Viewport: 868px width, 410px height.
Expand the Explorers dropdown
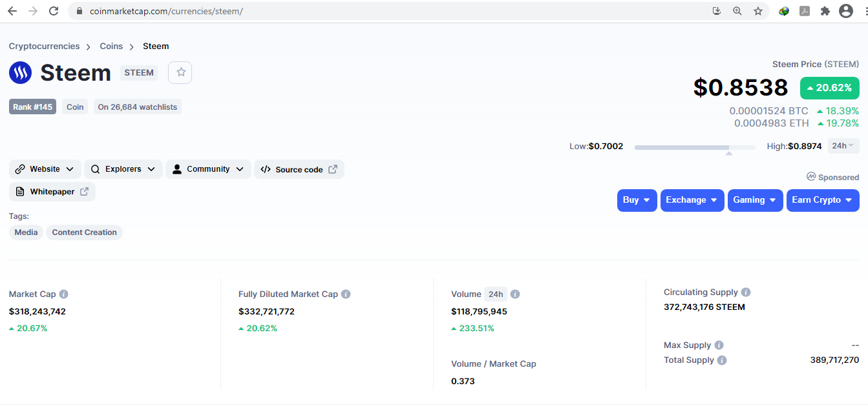123,169
